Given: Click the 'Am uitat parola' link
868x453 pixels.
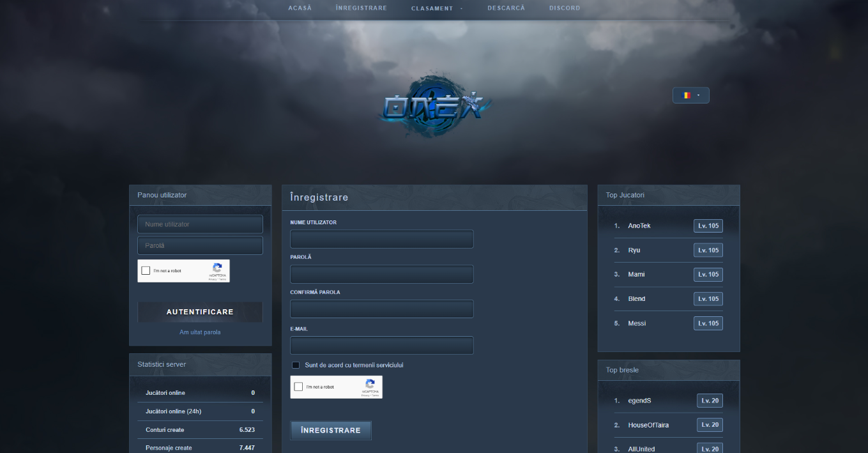Looking at the screenshot, I should pos(200,332).
